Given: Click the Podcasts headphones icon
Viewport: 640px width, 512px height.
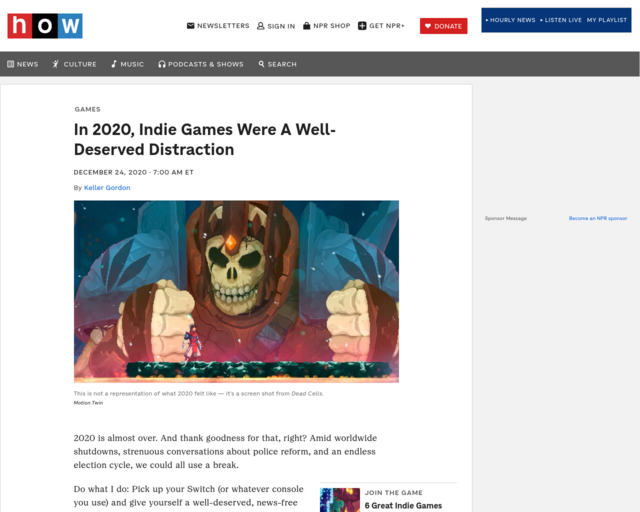Looking at the screenshot, I should 162,64.
